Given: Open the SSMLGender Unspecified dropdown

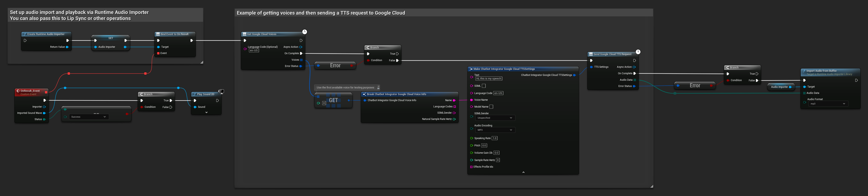Looking at the screenshot, I should 495,118.
